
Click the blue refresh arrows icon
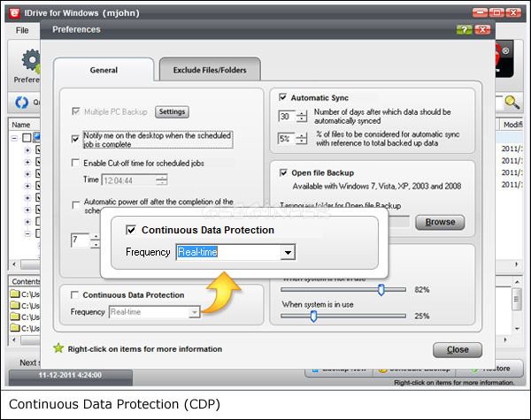(22, 103)
